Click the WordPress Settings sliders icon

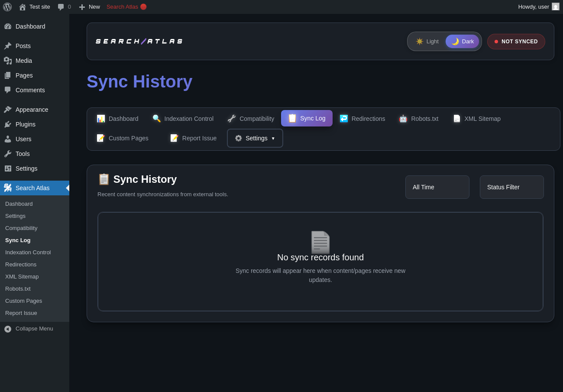click(x=8, y=168)
